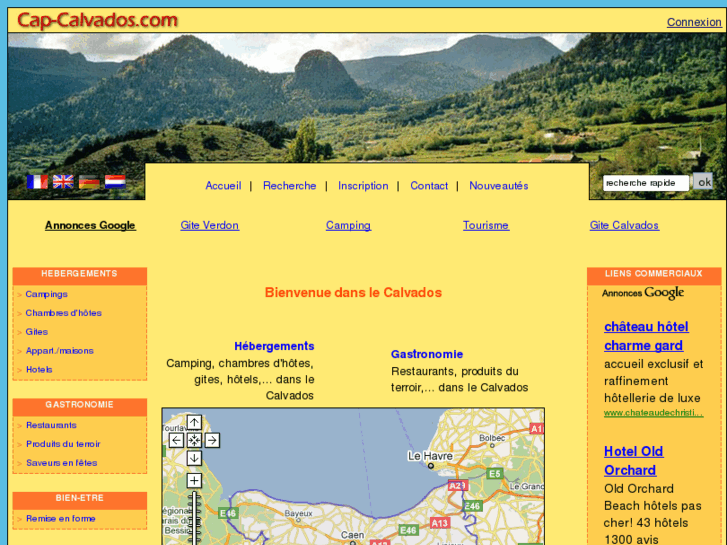Image resolution: width=727 pixels, height=545 pixels.
Task: Click the GASTRONOMIE sidebar header
Action: (x=79, y=405)
